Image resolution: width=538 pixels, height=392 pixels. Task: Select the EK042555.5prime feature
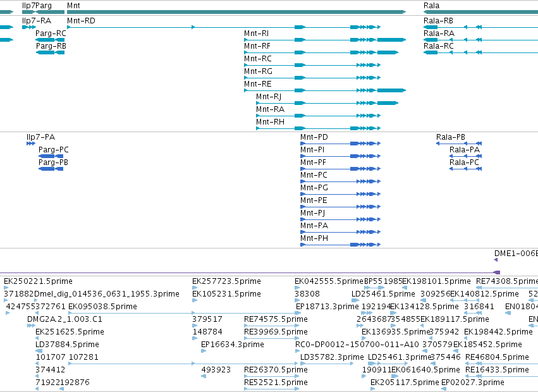pyautogui.click(x=329, y=281)
